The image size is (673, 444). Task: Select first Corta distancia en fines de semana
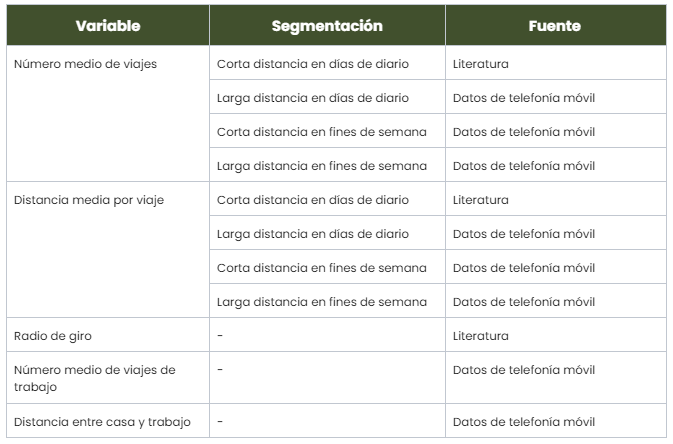(321, 132)
